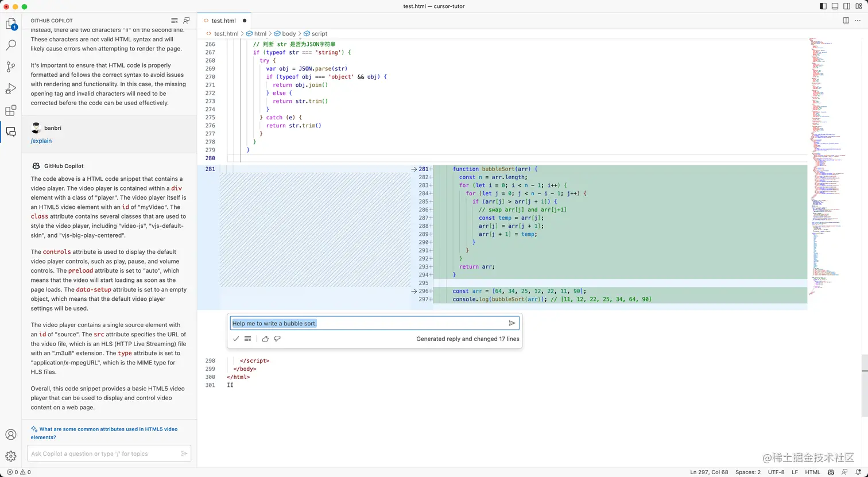Change indentation via Spaces: 2
This screenshot has width=868, height=477.
pos(748,472)
